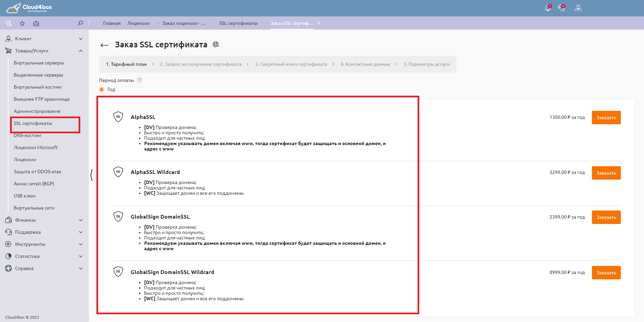
Task: Go back using the left arrow
Action: (104, 45)
